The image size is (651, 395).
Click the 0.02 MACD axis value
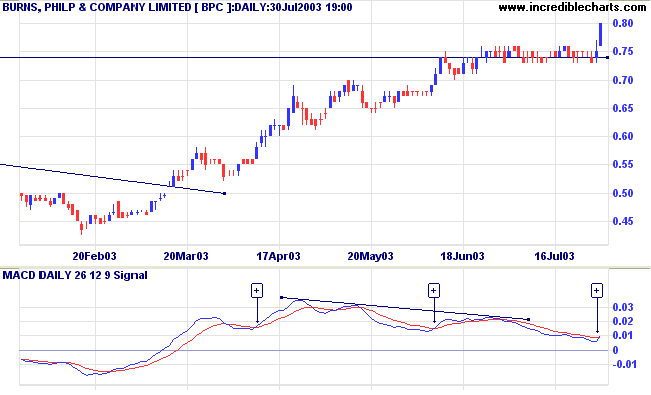[623, 321]
